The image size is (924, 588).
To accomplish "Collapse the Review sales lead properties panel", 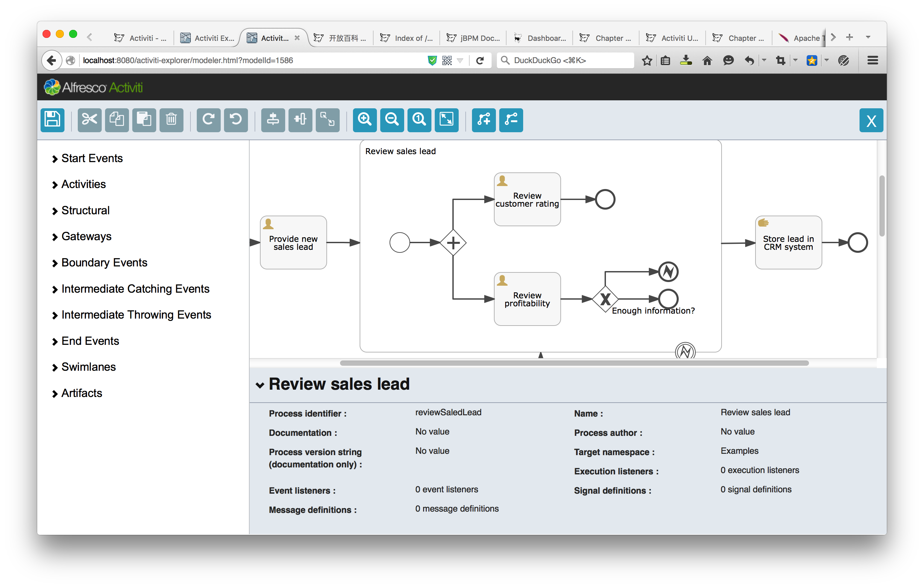I will 260,385.
